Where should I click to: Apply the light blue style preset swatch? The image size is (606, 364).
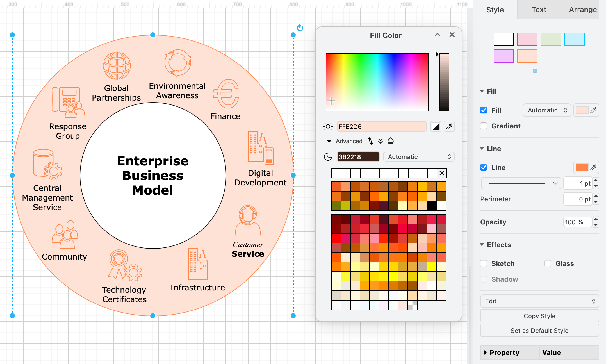click(x=575, y=39)
